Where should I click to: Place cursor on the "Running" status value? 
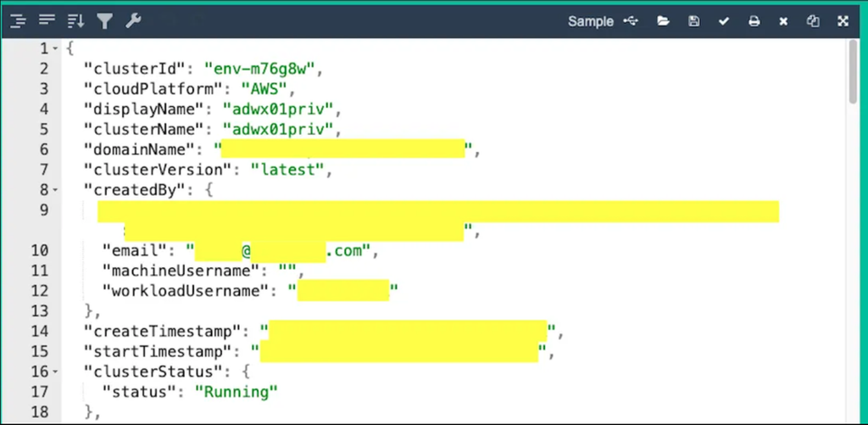[x=236, y=392]
